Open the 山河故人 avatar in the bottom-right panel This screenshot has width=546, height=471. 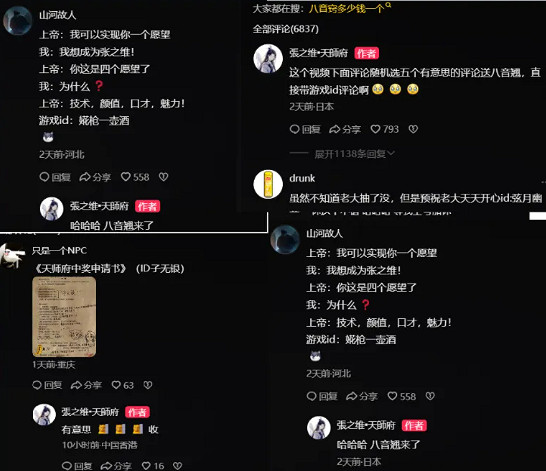[285, 240]
